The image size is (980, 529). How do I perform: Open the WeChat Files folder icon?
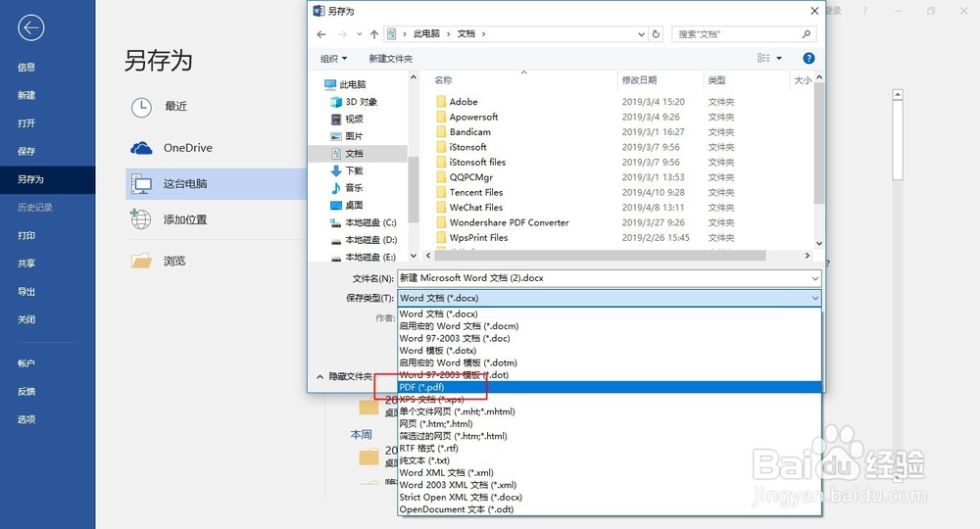[441, 208]
